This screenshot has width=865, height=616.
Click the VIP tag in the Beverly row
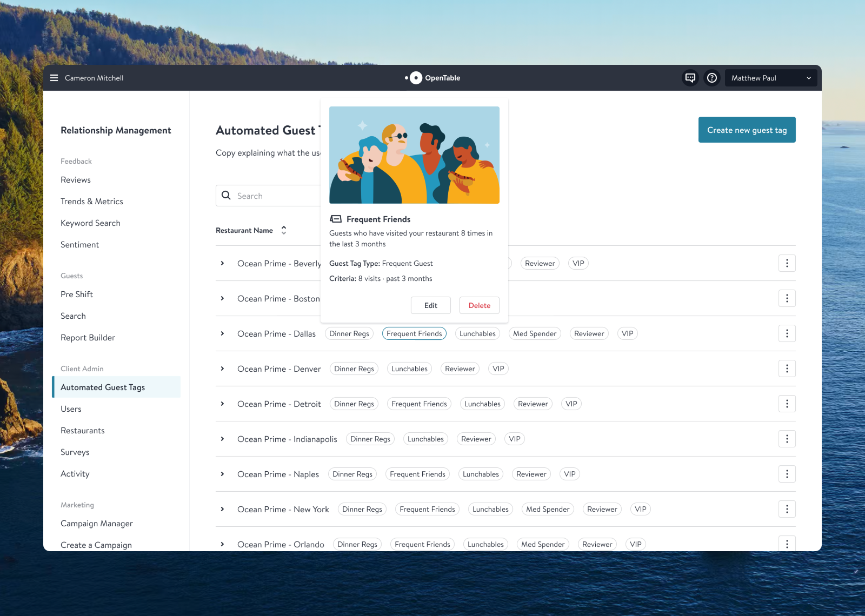(578, 263)
